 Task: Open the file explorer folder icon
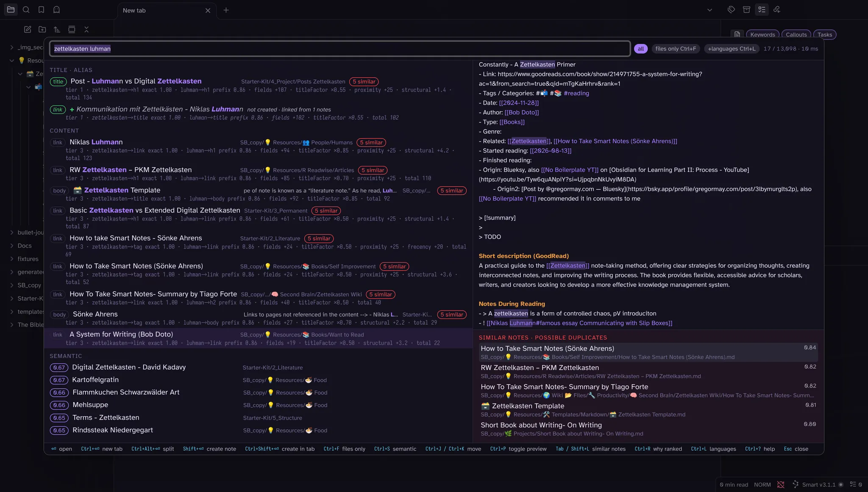click(x=11, y=10)
